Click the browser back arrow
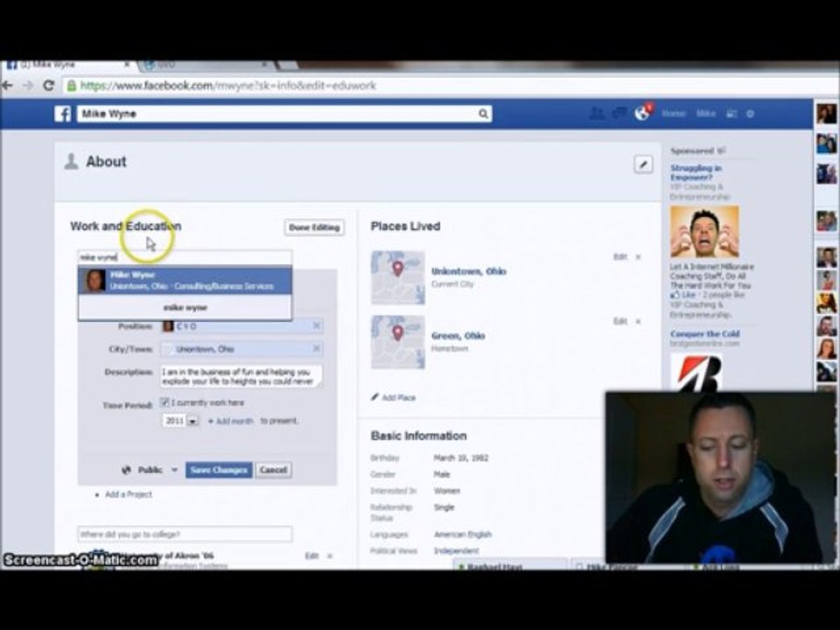This screenshot has height=630, width=840. pyautogui.click(x=8, y=85)
